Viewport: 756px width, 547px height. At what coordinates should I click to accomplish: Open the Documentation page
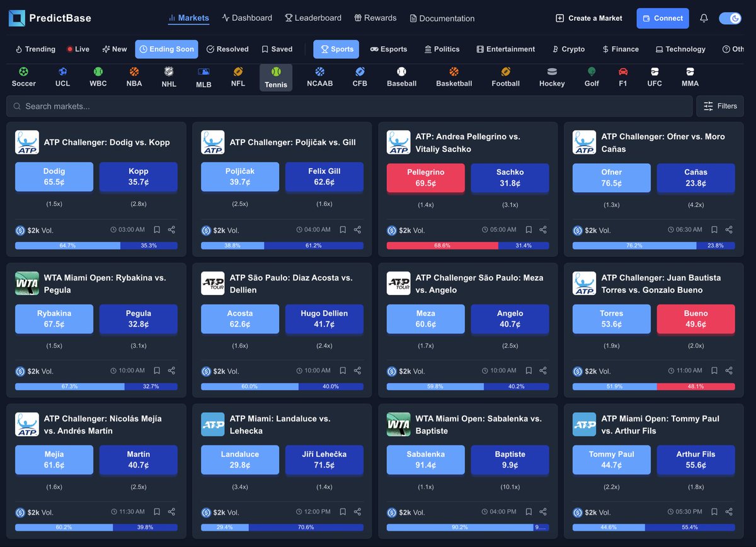click(442, 18)
